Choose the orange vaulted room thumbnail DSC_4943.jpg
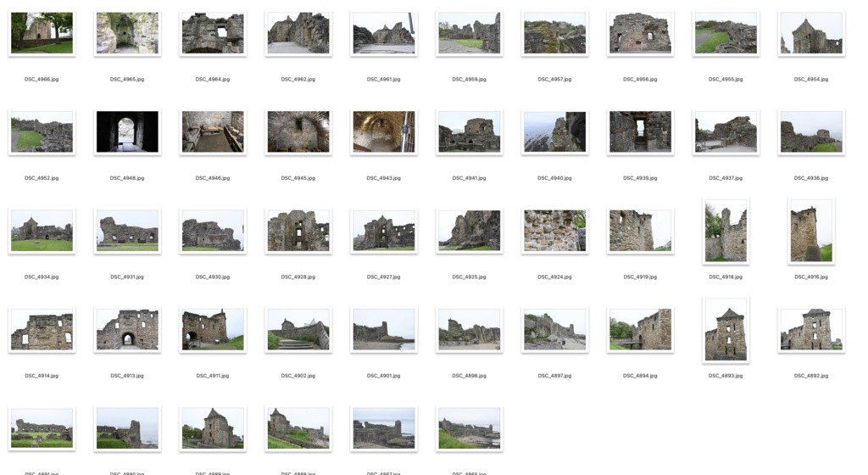Viewport: 868px width, 475px height. [x=384, y=131]
